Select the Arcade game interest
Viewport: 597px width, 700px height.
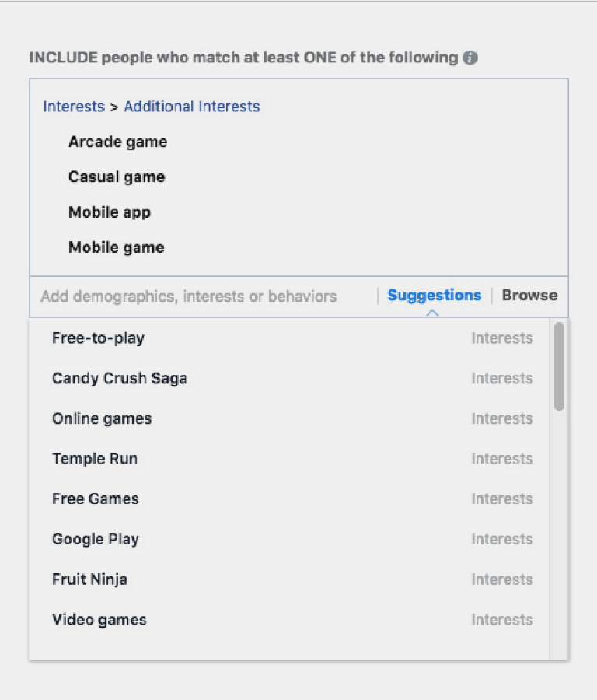pyautogui.click(x=117, y=142)
